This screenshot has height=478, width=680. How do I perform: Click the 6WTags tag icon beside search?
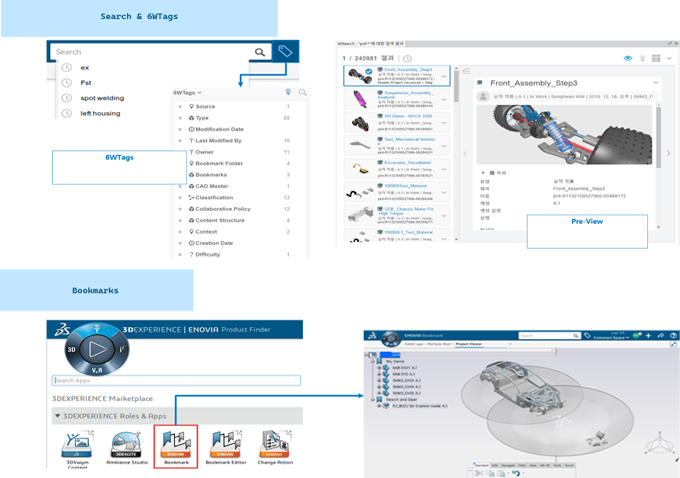(x=286, y=52)
